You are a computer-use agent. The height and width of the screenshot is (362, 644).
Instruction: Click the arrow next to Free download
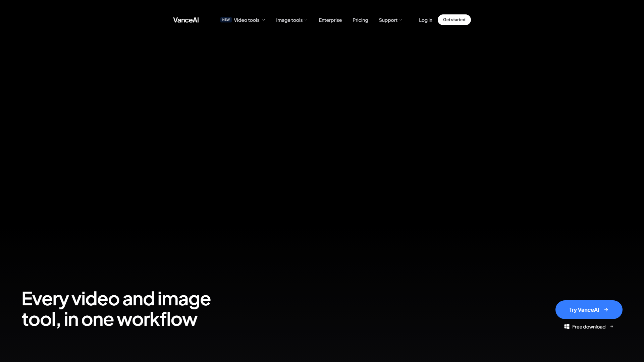click(612, 326)
